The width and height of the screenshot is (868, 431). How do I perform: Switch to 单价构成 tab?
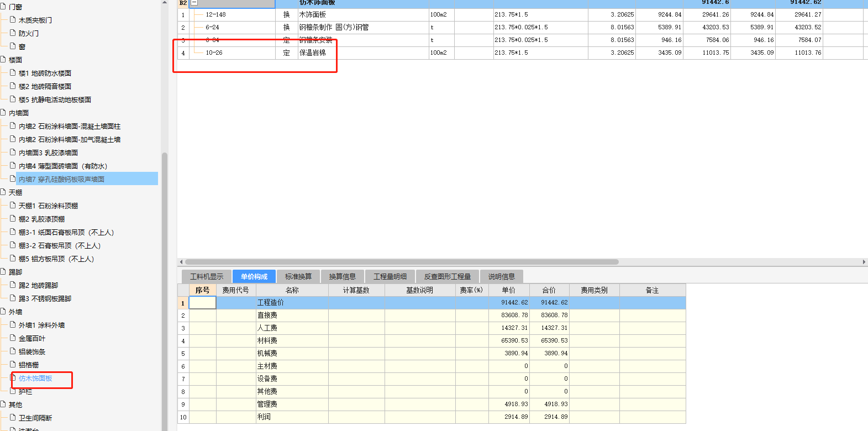point(254,276)
